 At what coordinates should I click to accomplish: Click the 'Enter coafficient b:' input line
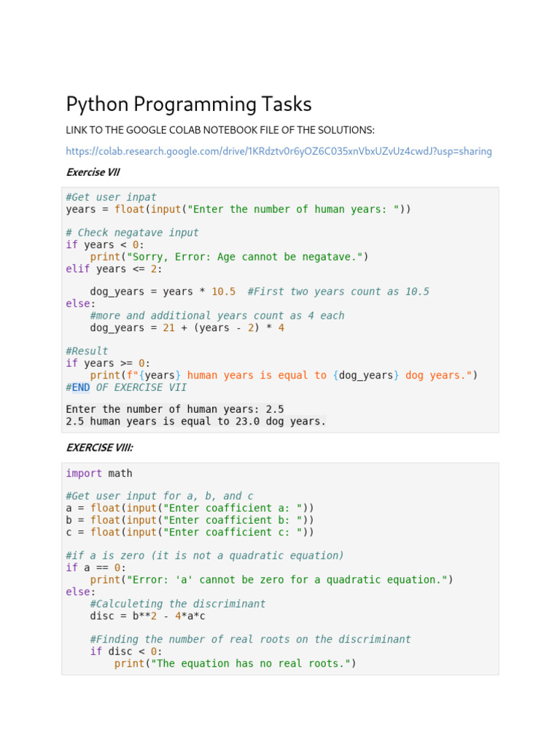coord(190,520)
